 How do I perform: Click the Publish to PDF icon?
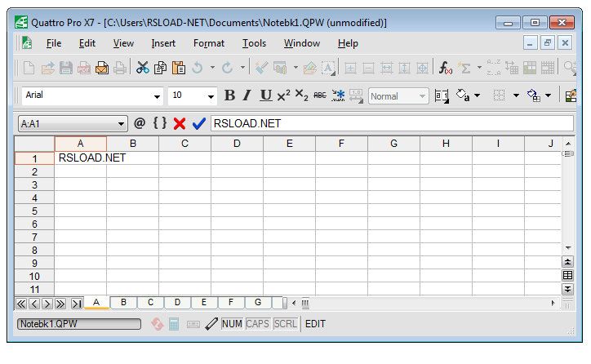[84, 69]
